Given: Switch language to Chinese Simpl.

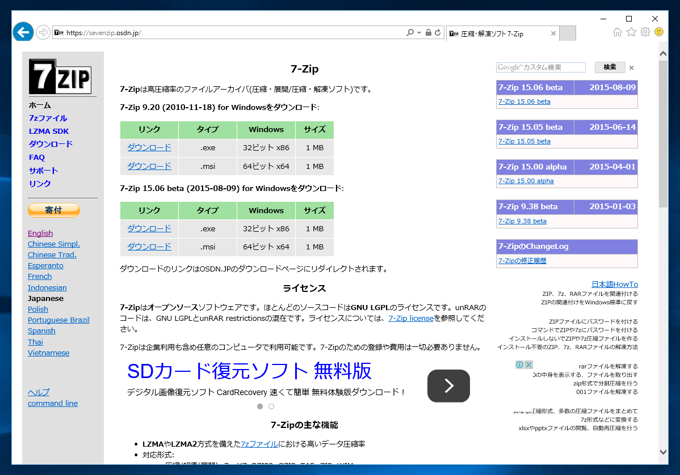Looking at the screenshot, I should (54, 244).
